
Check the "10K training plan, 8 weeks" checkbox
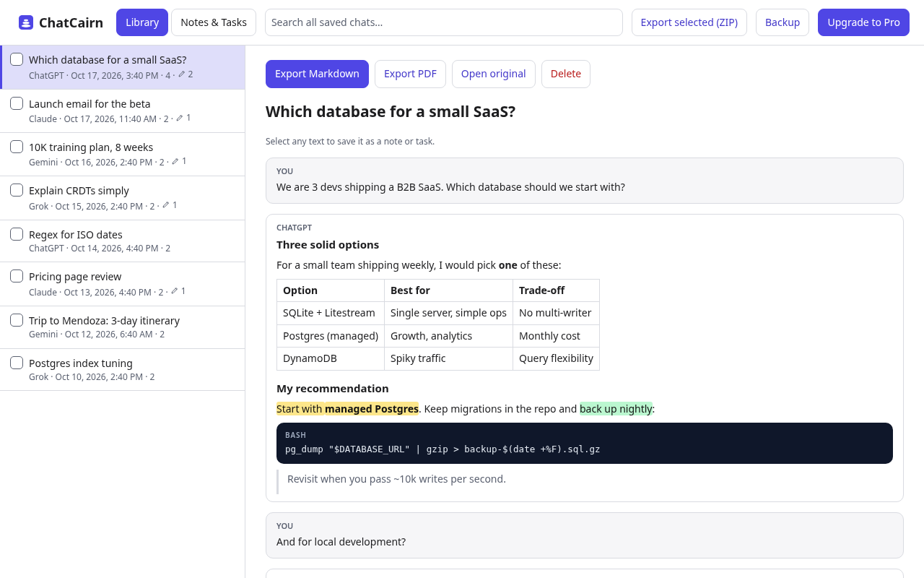pos(17,147)
